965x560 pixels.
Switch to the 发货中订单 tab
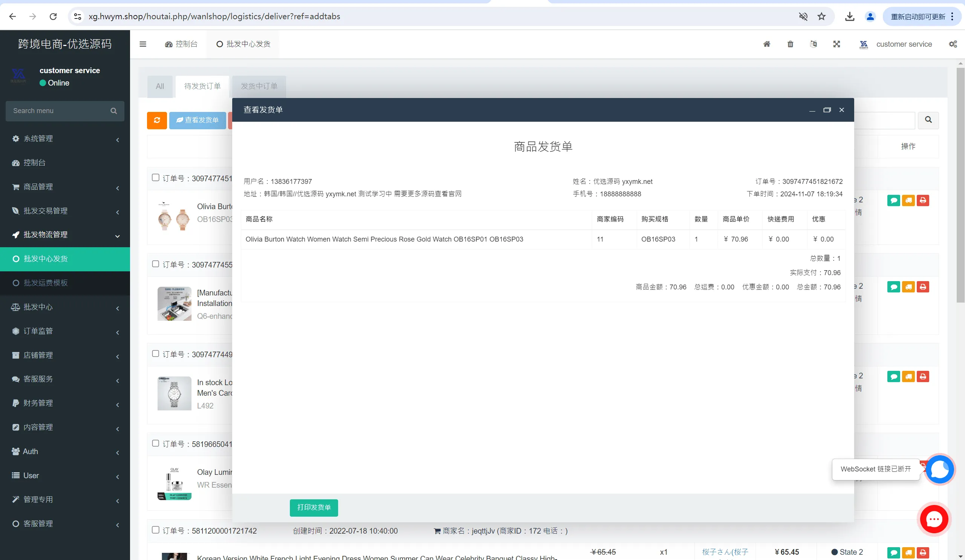[259, 86]
